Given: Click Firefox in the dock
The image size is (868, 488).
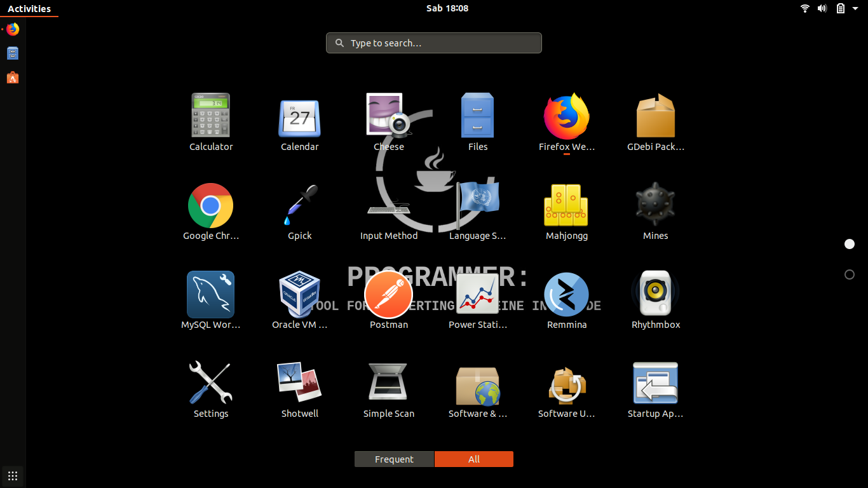Looking at the screenshot, I should (13, 29).
